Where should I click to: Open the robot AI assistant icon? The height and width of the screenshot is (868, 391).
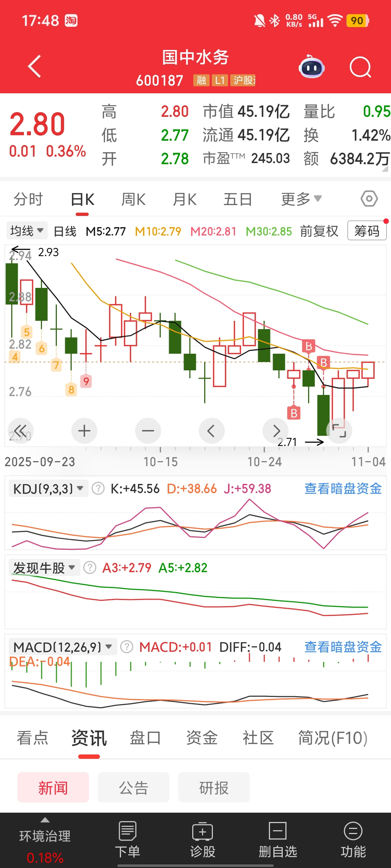tap(311, 67)
